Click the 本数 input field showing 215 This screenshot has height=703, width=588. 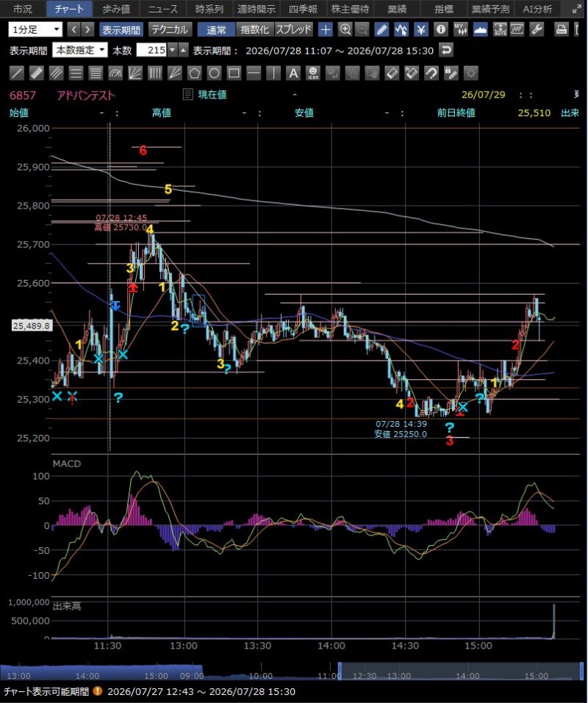coord(151,50)
